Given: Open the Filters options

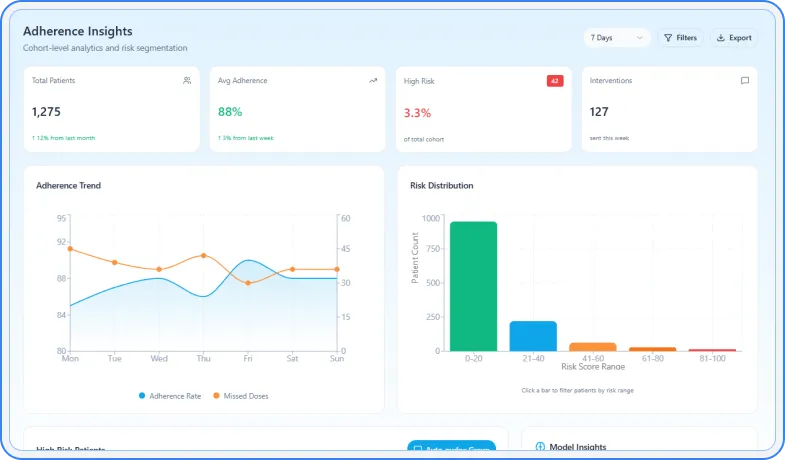Looking at the screenshot, I should (x=680, y=38).
